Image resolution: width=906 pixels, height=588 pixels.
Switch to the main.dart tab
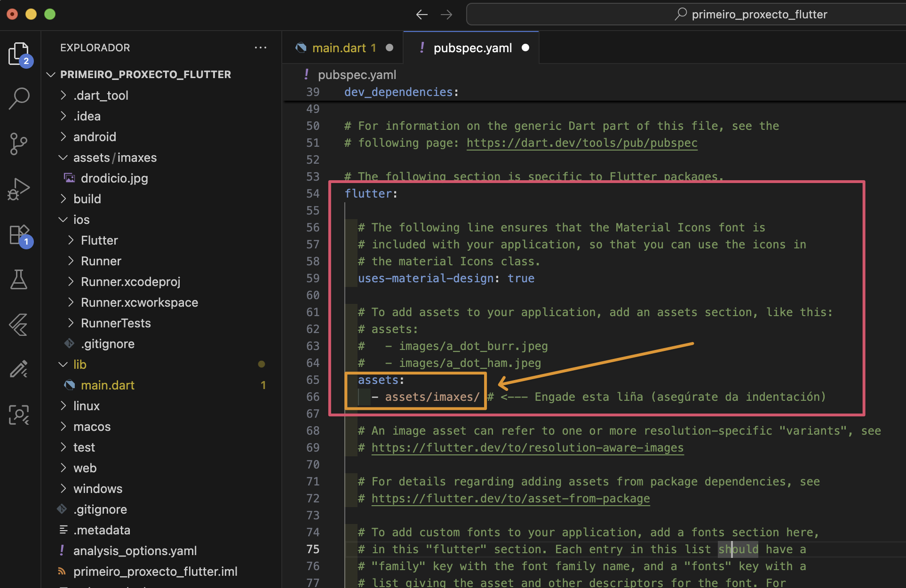343,48
